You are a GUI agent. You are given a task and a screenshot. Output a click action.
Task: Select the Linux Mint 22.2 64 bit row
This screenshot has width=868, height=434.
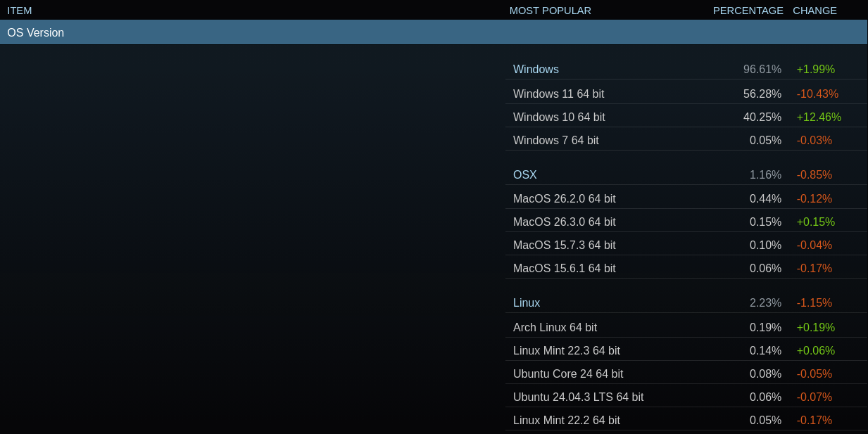coord(566,420)
